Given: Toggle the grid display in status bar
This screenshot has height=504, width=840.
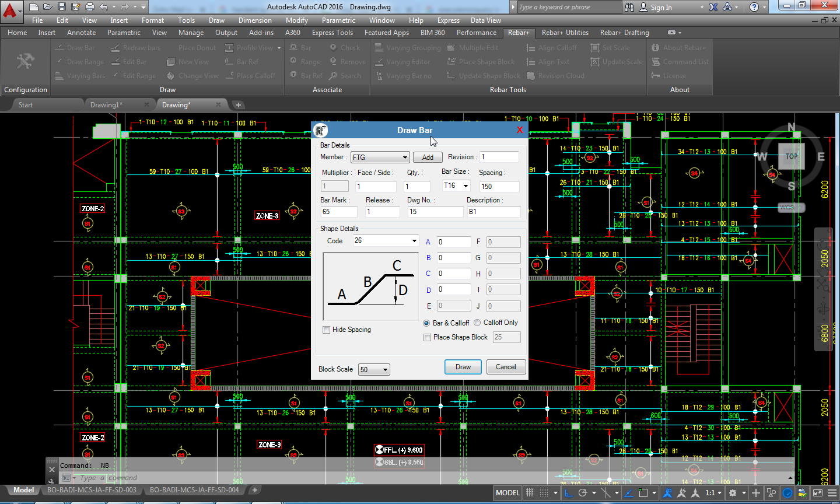Looking at the screenshot, I should (x=530, y=493).
